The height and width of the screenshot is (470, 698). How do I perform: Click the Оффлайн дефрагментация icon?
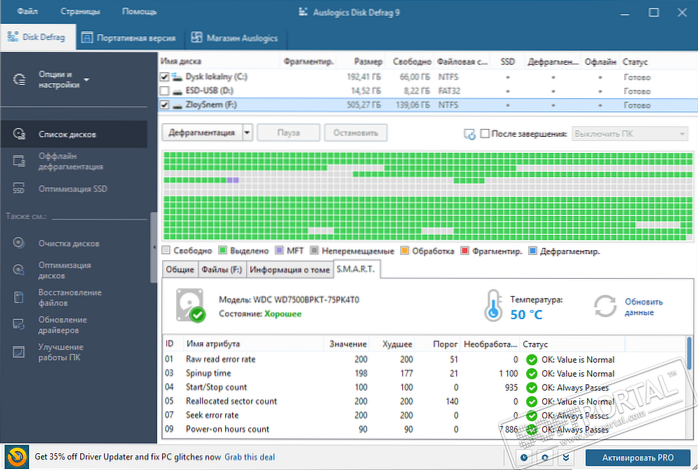18,162
